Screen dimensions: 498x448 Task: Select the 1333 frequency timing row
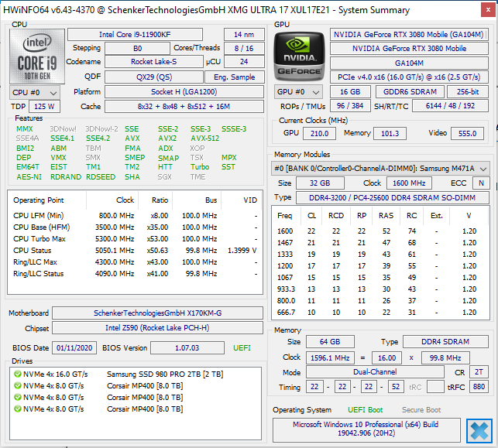coord(380,254)
